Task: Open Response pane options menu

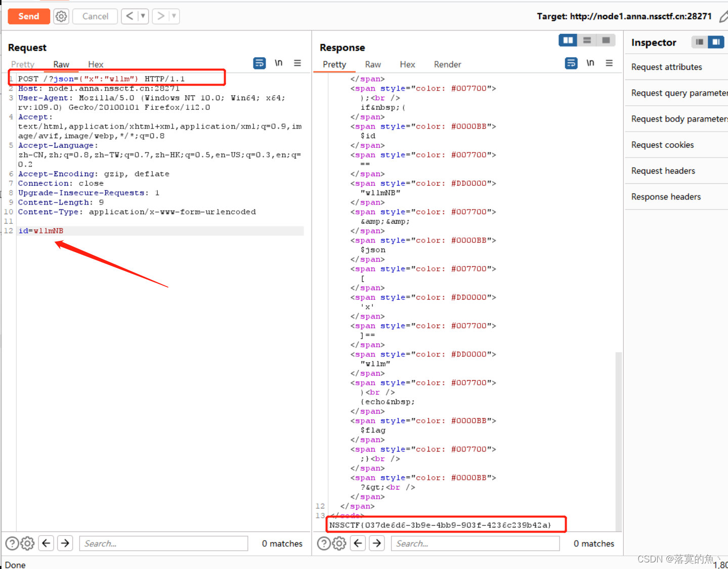Action: [x=609, y=63]
